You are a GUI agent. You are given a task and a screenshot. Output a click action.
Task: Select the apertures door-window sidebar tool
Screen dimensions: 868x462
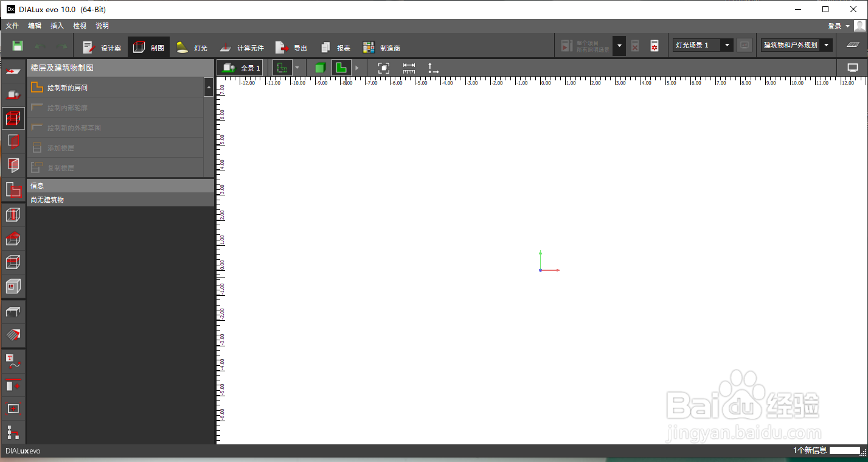pyautogui.click(x=13, y=141)
